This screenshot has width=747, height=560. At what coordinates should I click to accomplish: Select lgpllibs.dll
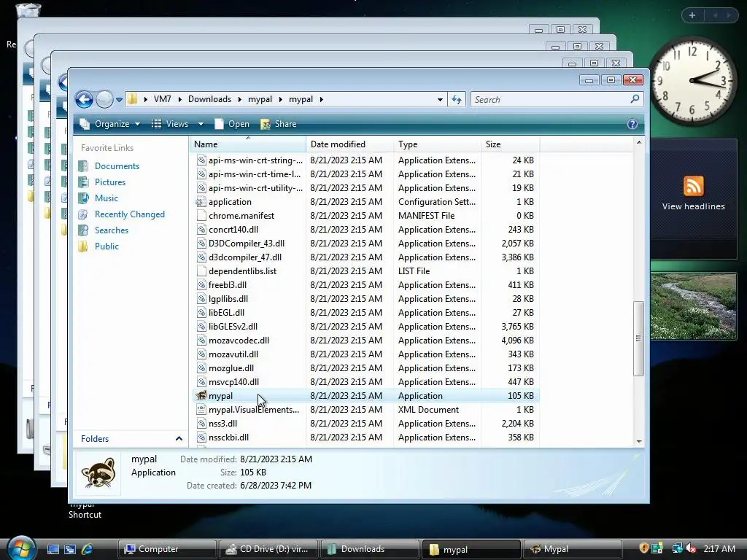point(228,298)
